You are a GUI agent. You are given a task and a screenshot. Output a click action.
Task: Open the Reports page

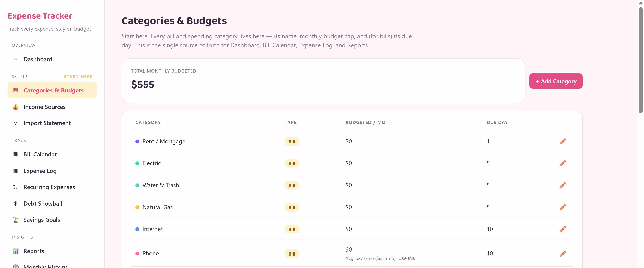coord(52,251)
